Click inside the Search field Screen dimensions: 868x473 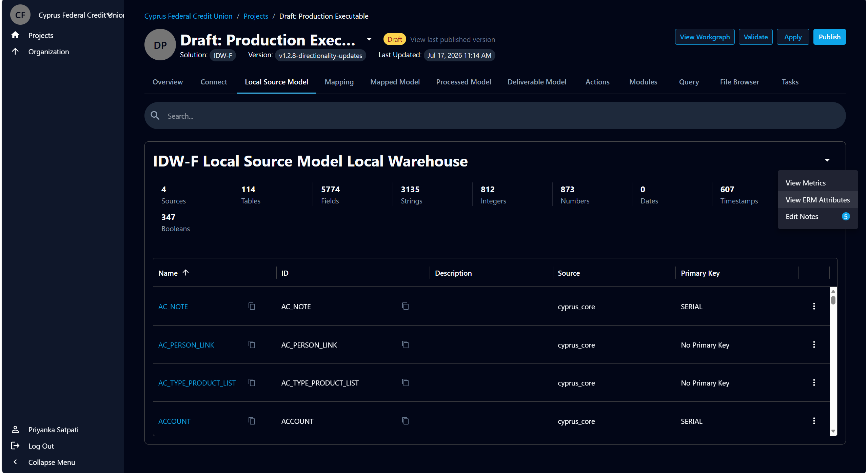point(495,116)
